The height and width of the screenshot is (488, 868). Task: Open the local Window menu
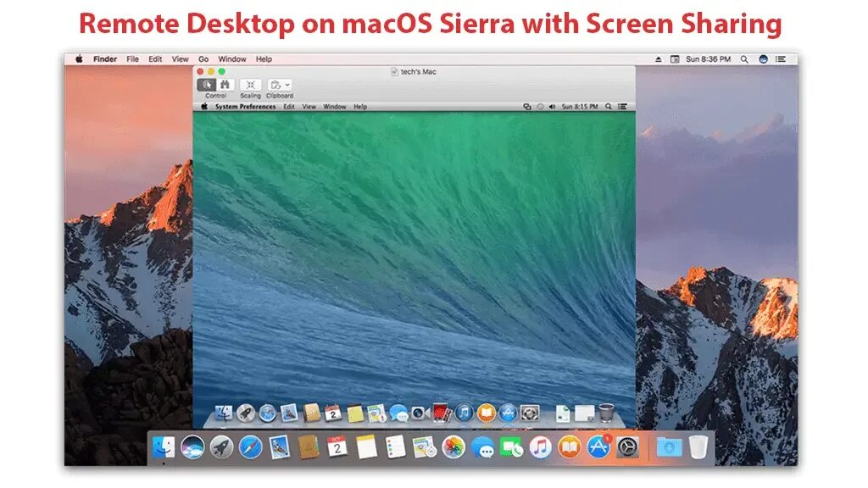[232, 59]
